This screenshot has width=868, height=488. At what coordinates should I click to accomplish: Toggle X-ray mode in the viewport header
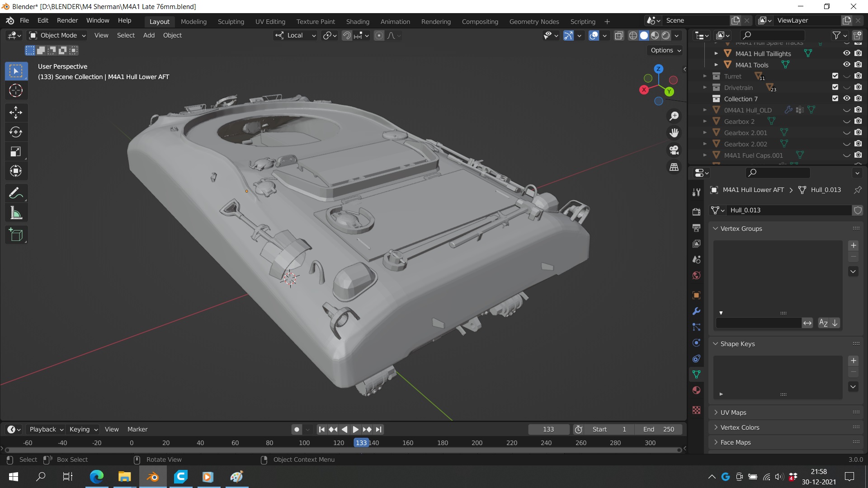[x=619, y=36]
